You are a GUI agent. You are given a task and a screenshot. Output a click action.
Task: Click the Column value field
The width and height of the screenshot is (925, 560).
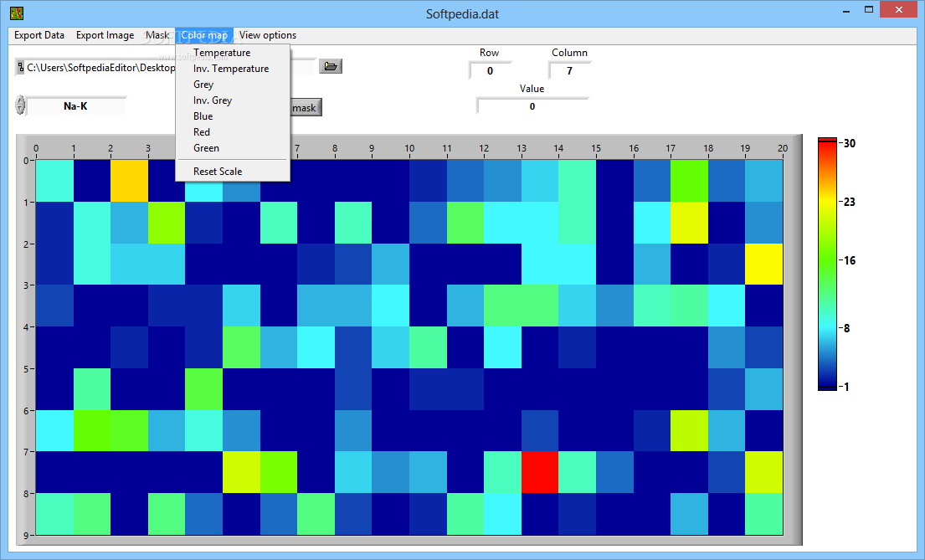tap(569, 71)
